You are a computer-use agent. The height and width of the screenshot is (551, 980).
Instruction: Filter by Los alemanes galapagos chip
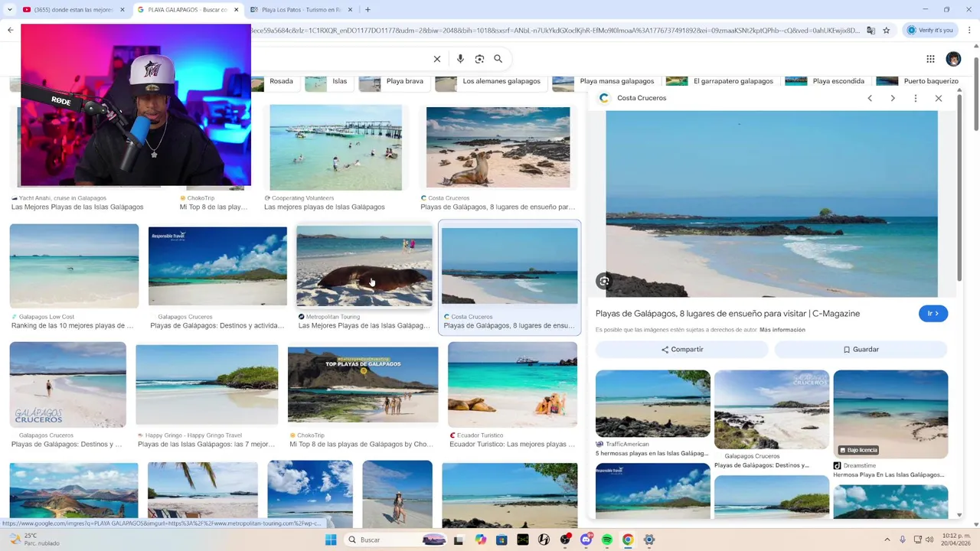point(491,81)
